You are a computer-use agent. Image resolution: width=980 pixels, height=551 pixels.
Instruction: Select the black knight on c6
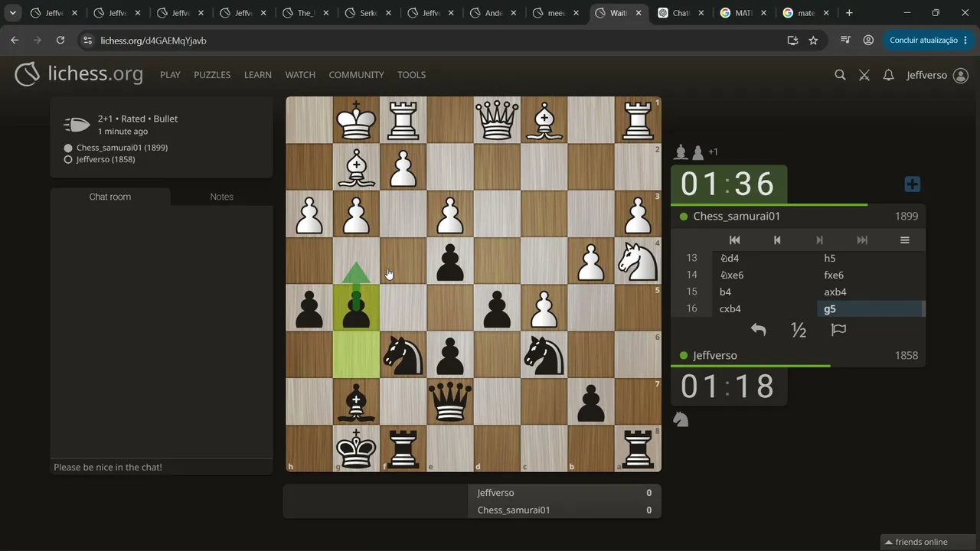click(x=544, y=355)
